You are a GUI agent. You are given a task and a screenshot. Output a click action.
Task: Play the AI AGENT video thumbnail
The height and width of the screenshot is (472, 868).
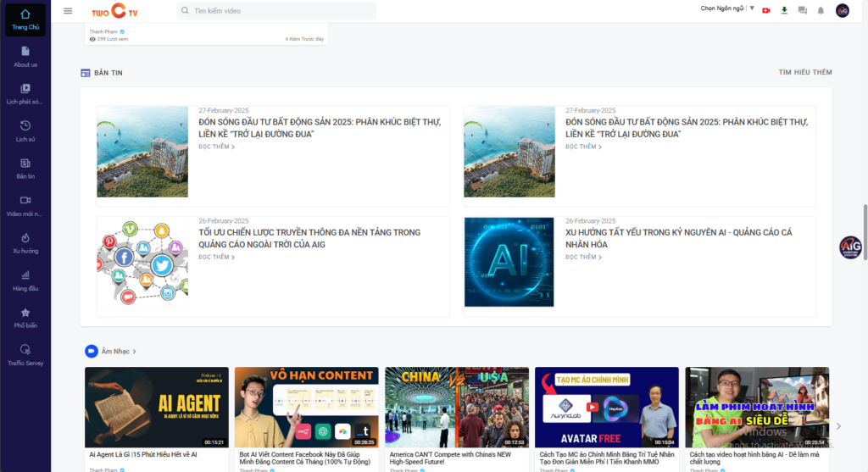click(157, 408)
